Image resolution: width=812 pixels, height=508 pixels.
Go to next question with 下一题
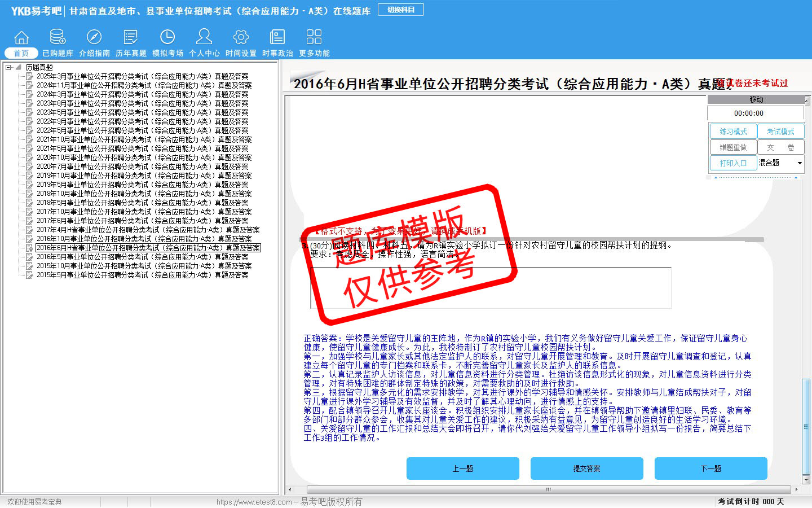[x=710, y=468]
